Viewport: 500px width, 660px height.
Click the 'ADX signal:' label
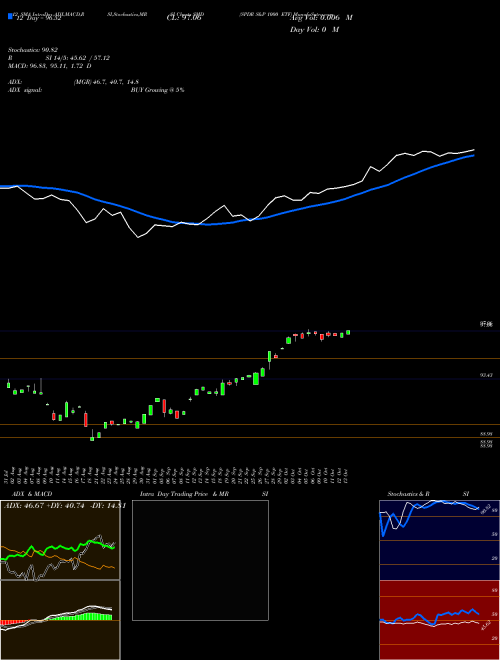(x=25, y=90)
